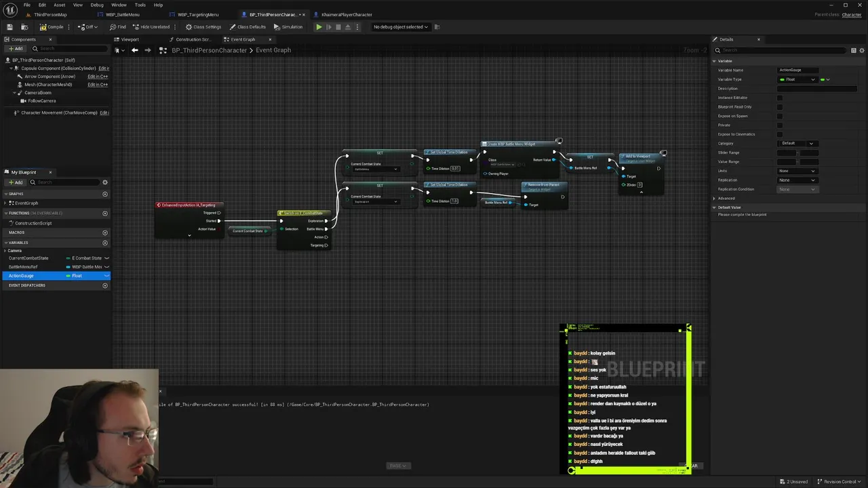Open Replication dropdown
This screenshot has width=868, height=488.
pyautogui.click(x=797, y=180)
